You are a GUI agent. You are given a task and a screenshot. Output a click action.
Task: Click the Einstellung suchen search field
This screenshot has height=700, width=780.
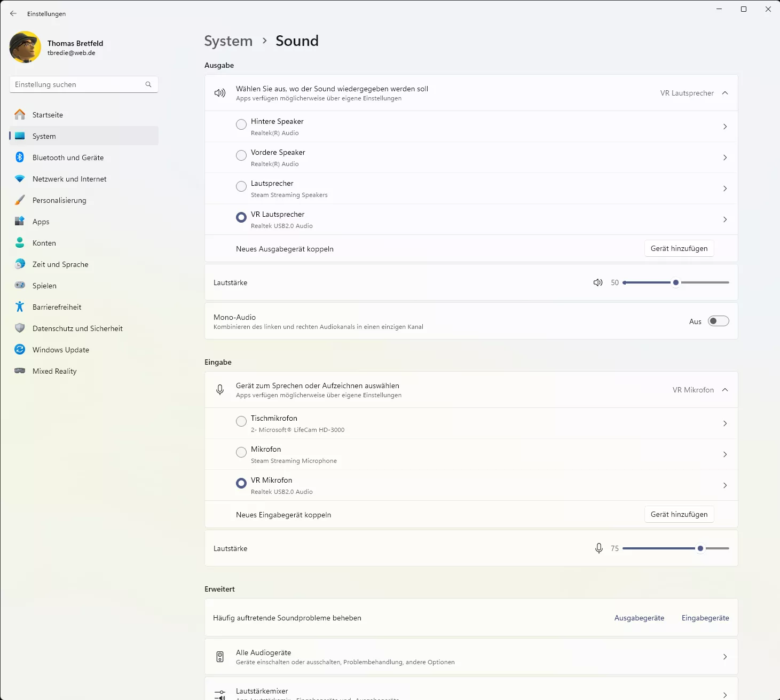(x=84, y=84)
